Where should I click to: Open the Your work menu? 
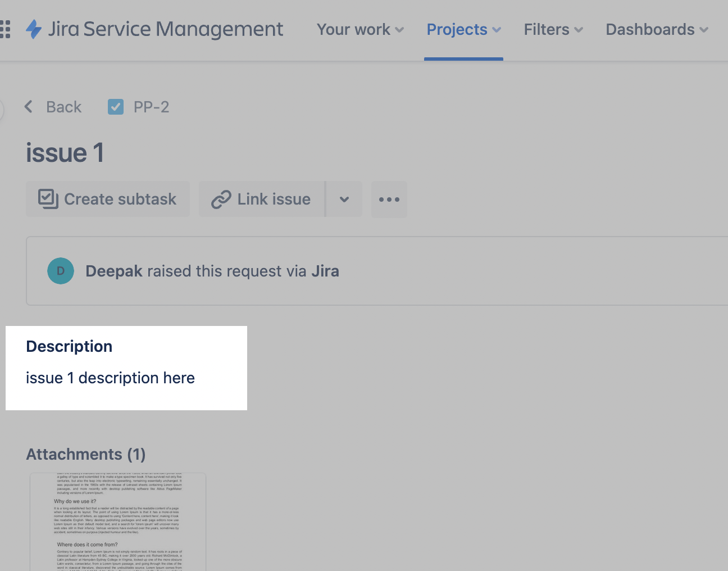coord(360,29)
